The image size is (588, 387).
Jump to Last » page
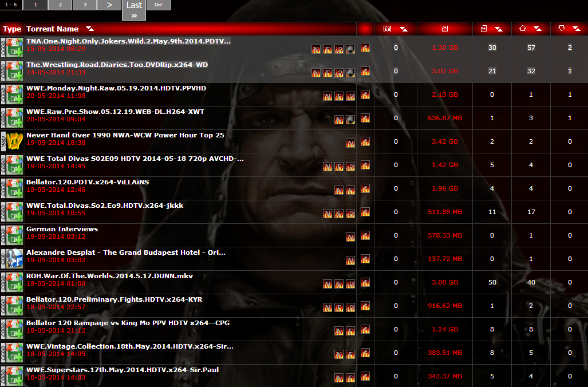coord(134,10)
